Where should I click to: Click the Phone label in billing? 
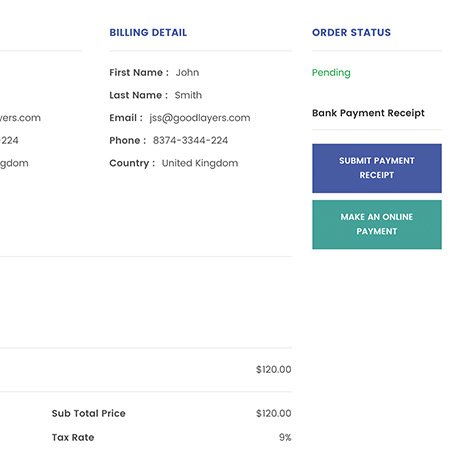coord(127,140)
